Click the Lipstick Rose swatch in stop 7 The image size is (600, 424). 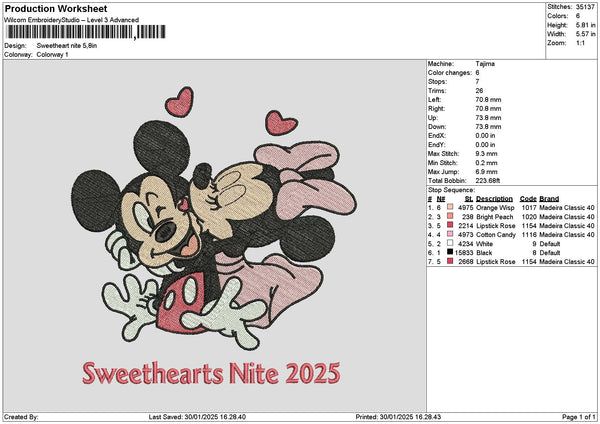click(451, 261)
